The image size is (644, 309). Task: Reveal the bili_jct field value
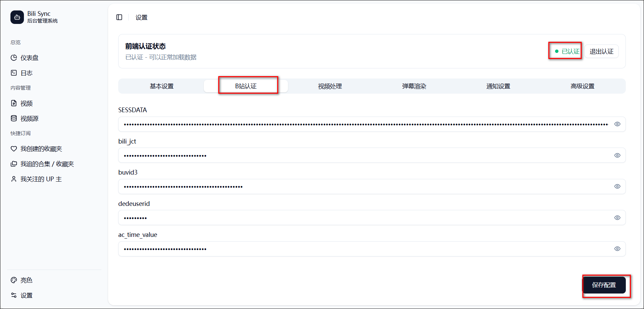click(x=617, y=155)
